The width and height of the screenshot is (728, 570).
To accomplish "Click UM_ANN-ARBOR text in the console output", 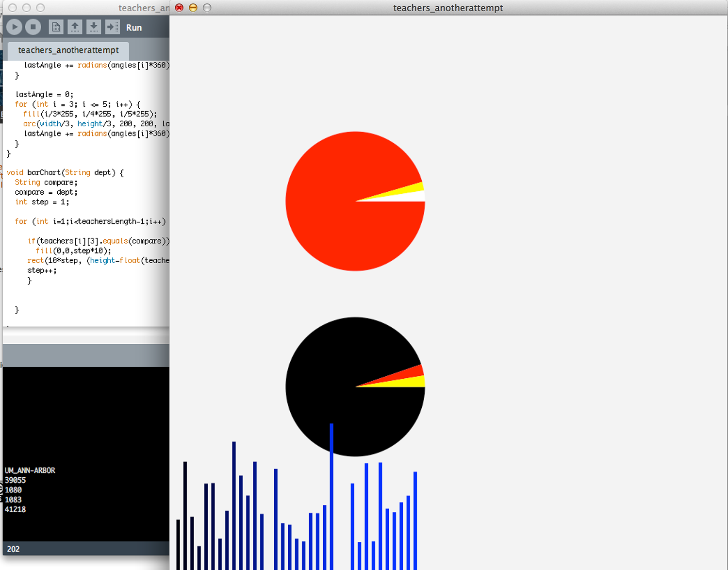I will click(x=29, y=470).
